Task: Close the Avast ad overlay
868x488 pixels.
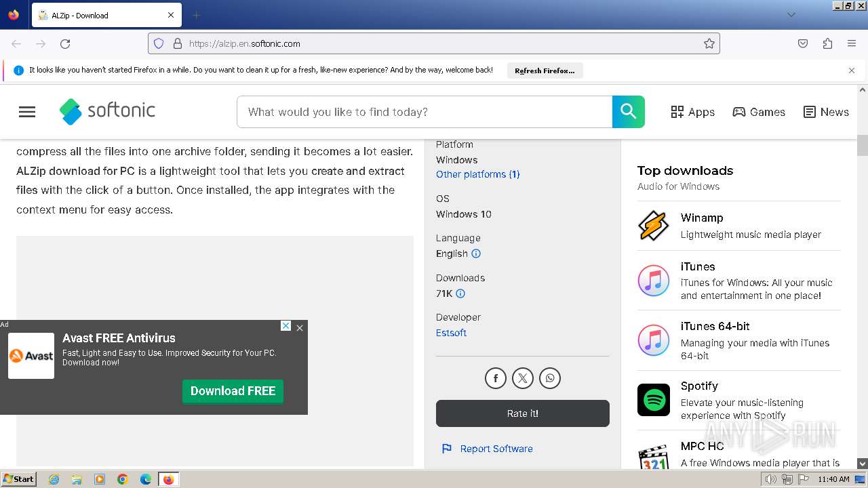Action: click(x=300, y=327)
